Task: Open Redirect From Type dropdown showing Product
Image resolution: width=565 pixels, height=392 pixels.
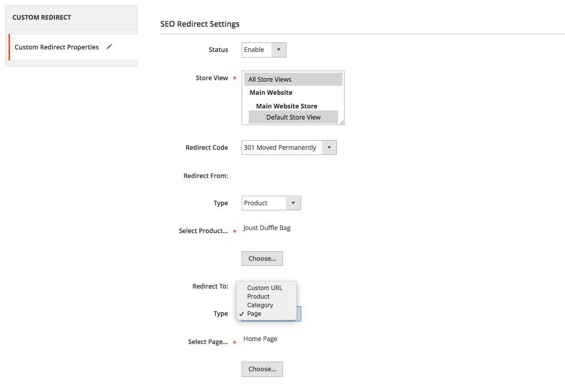Action: tap(271, 203)
